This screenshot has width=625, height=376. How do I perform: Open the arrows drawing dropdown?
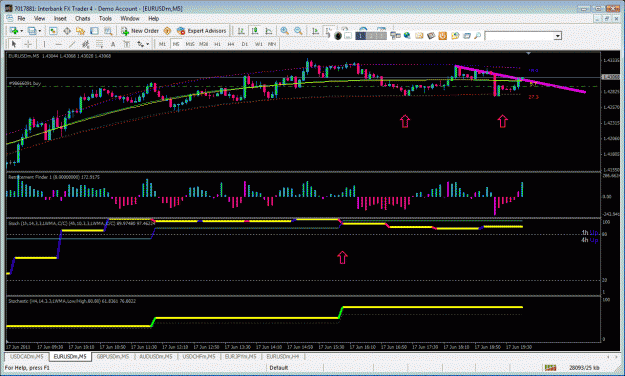[143, 44]
